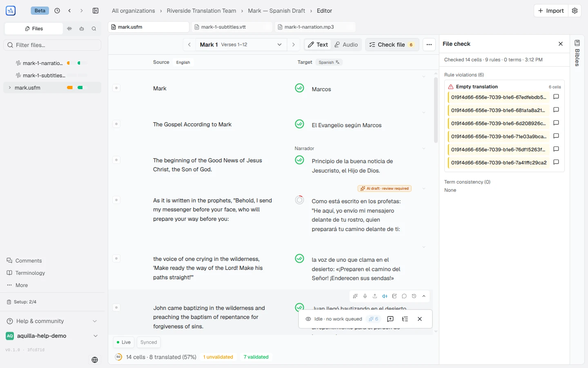Expand chevron on the Narrador row
This screenshot has width=588, height=368.
coord(424,148)
